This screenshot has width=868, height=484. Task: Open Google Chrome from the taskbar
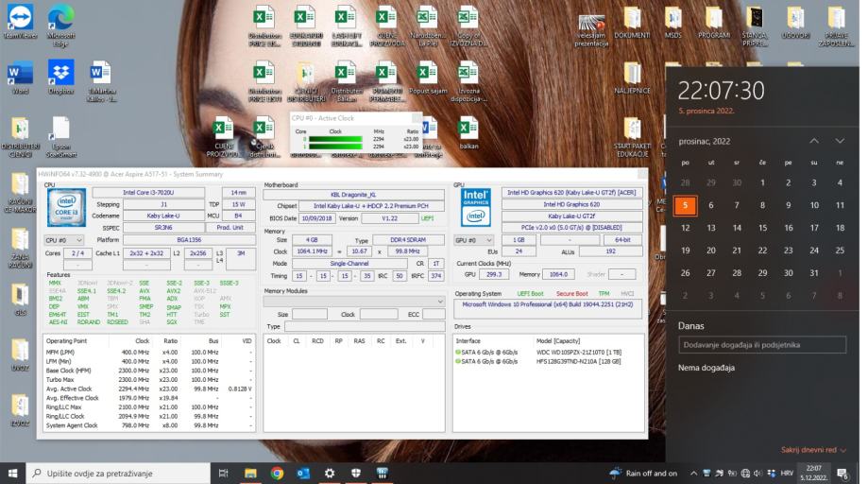(277, 473)
